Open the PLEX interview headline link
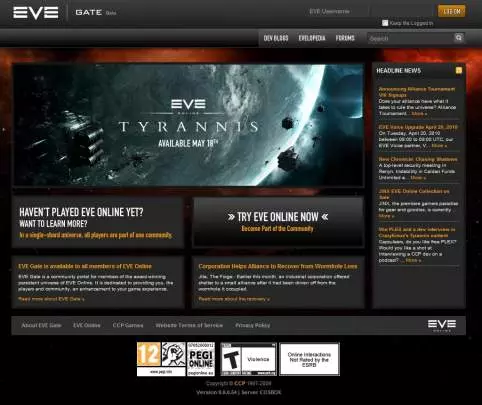Screen dimensions: 482x405 [x=417, y=232]
